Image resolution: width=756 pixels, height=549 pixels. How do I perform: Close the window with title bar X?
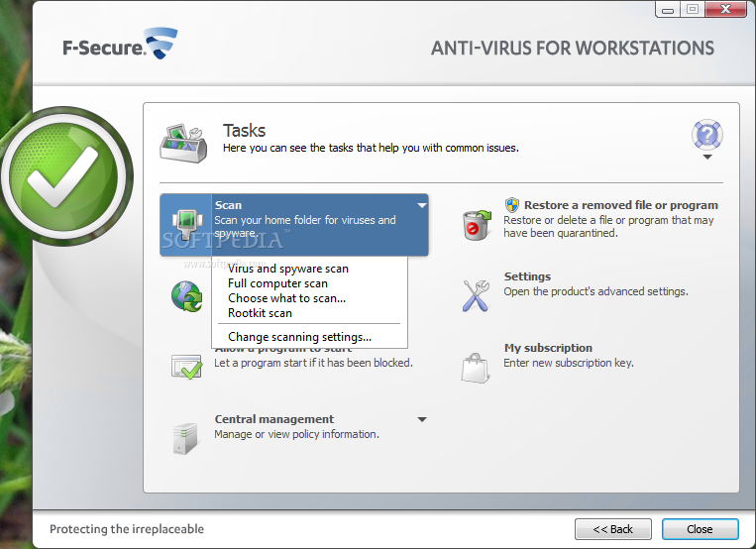[725, 9]
